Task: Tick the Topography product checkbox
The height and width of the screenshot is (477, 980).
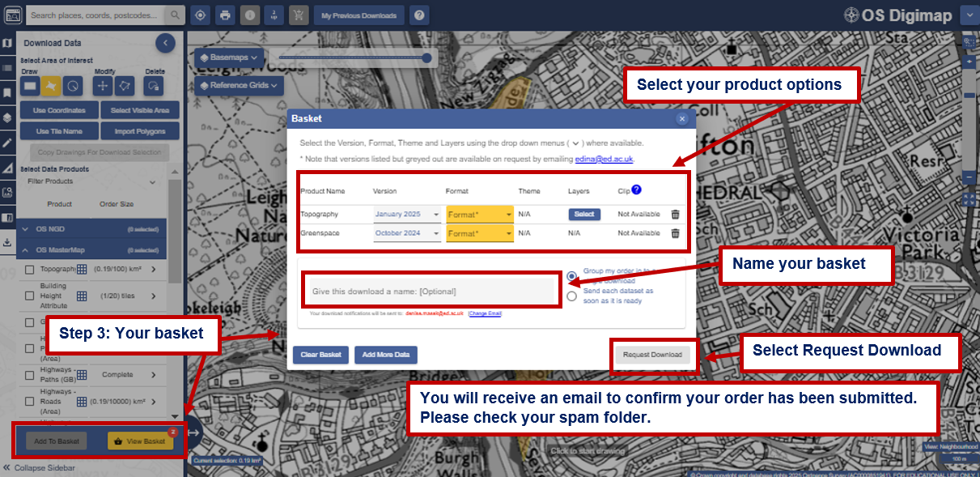Action: pos(30,270)
